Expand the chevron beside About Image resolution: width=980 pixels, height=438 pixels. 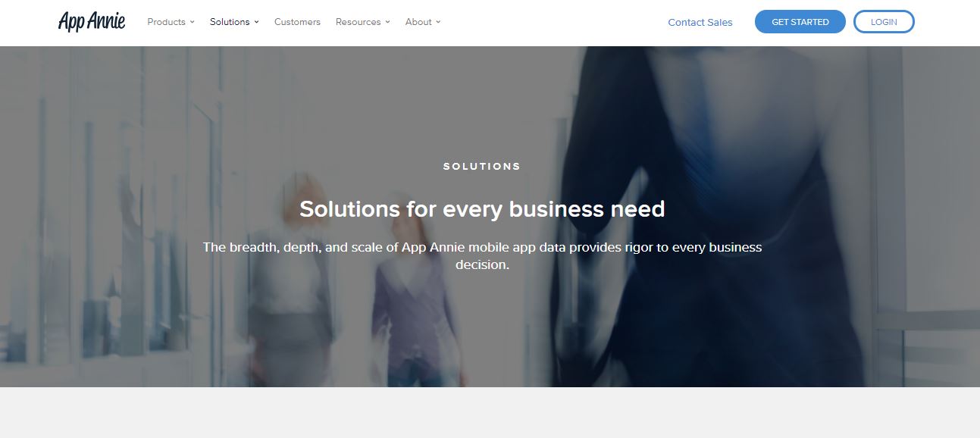(438, 22)
